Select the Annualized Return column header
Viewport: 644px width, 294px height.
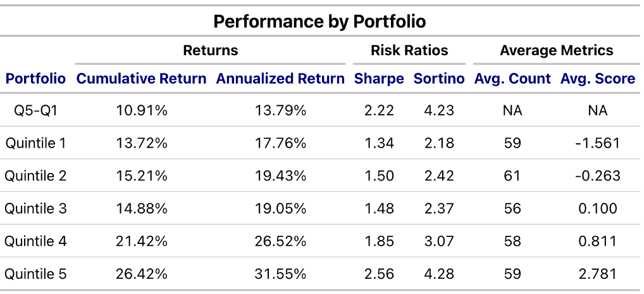280,79
